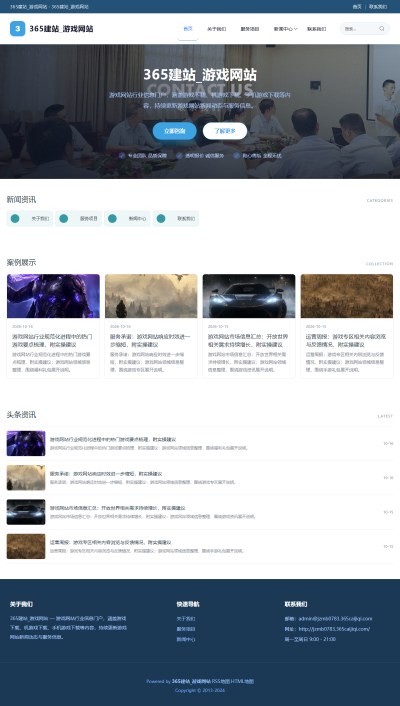Open 服务项目 in the main navigation
This screenshot has width=400, height=706.
[x=250, y=29]
